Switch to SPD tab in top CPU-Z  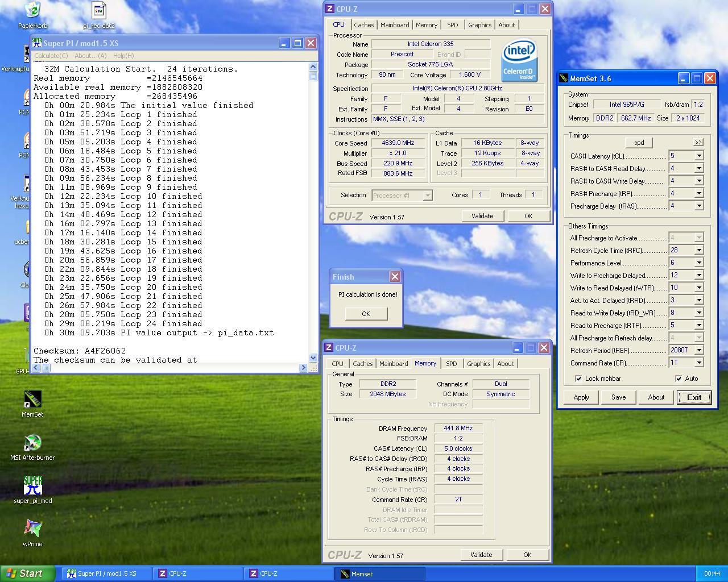tap(453, 25)
